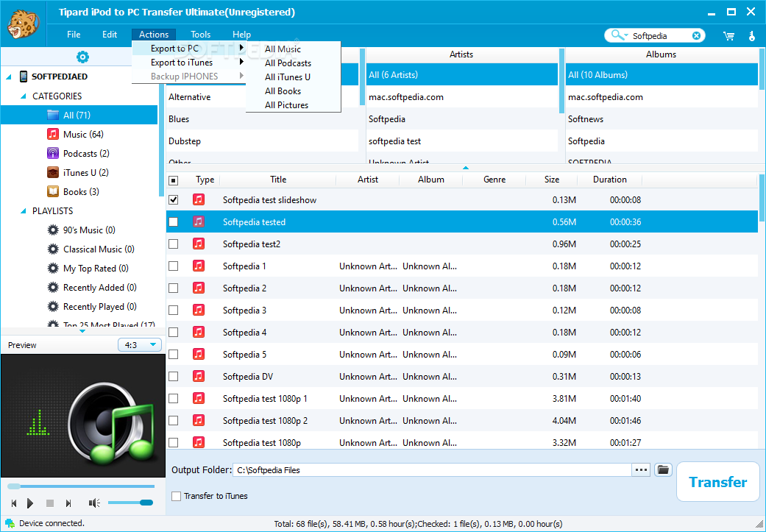Open the 4:3 aspect ratio dropdown
Screen dimensions: 766x532
140,345
